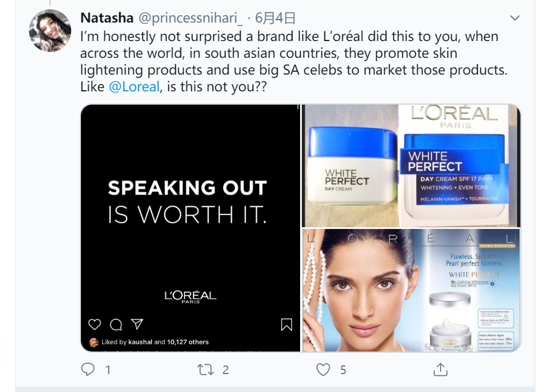This screenshot has width=547, height=392.
Task: Click the Instagram paper plane send icon
Action: tap(136, 324)
